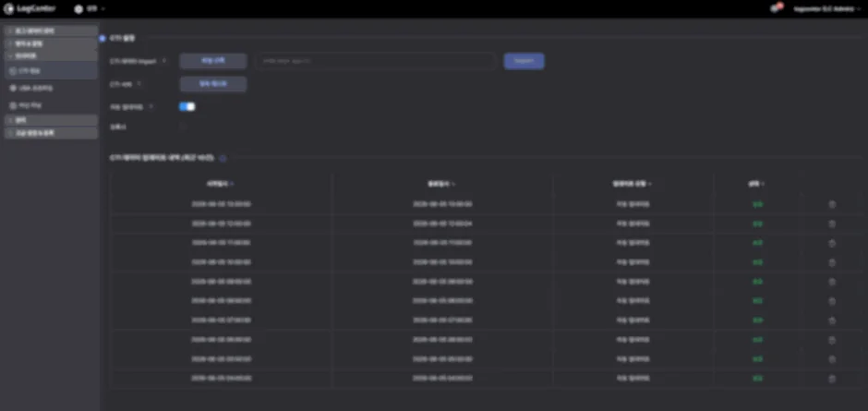Sort table by the status column header

point(757,184)
